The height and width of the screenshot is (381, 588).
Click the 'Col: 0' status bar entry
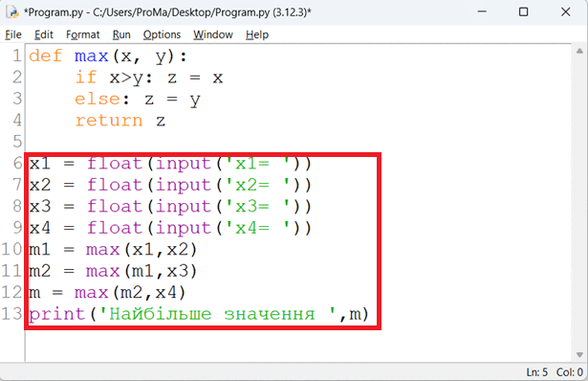click(570, 372)
